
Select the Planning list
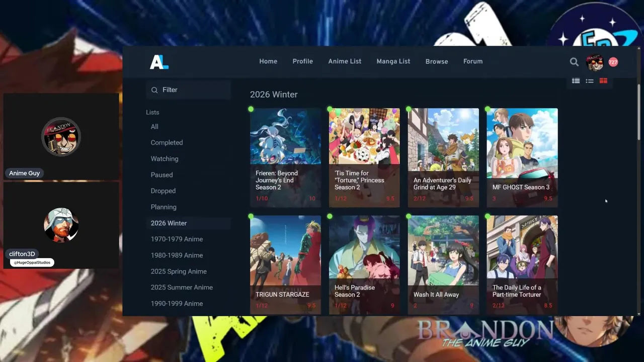coord(164,207)
